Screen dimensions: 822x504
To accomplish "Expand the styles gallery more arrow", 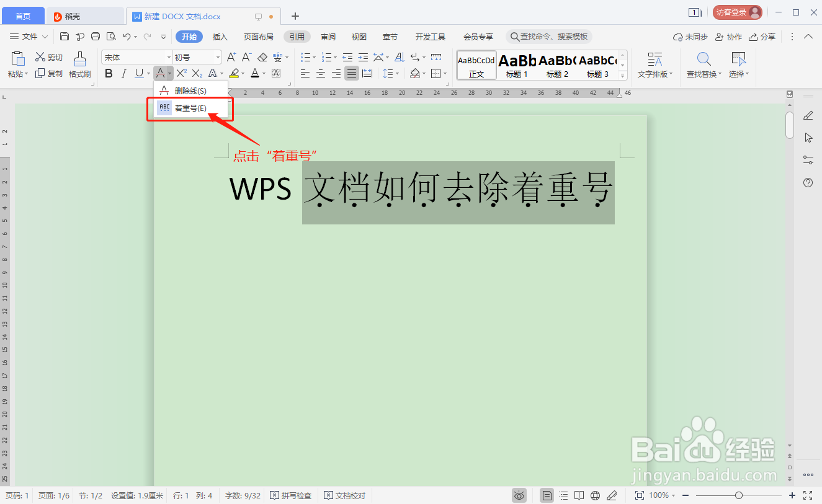I will tap(623, 76).
